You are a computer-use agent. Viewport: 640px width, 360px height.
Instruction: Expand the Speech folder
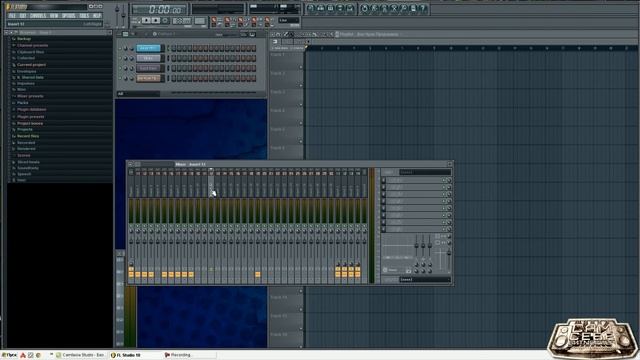tap(24, 174)
